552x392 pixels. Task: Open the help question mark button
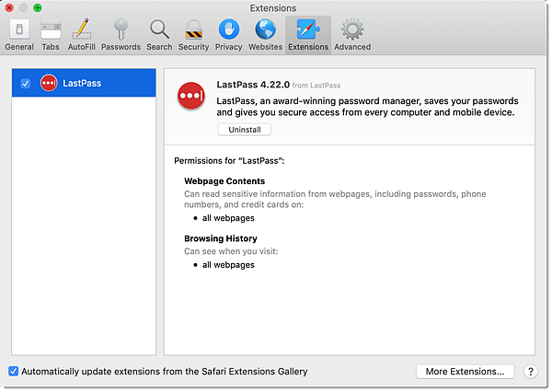[x=530, y=371]
